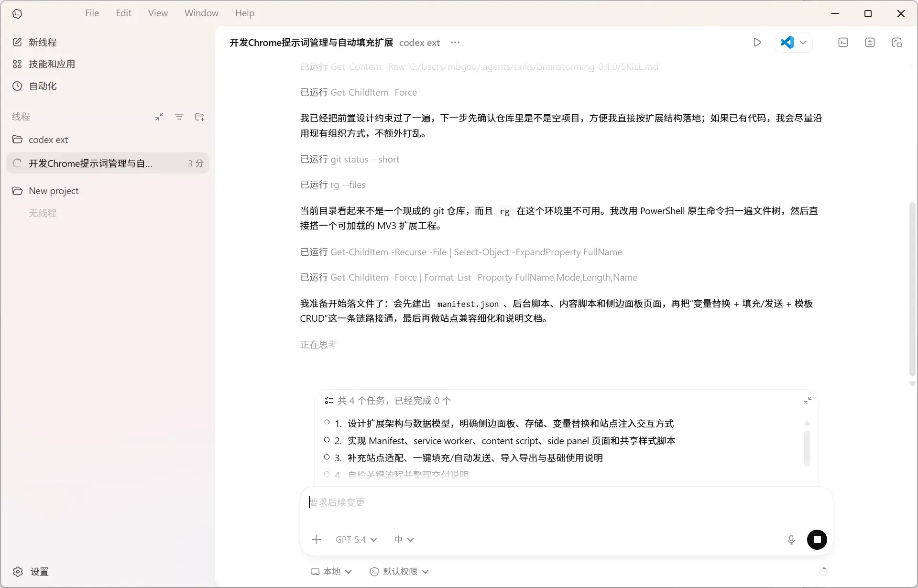The image size is (918, 588).
Task: Expand the 默认权限 permissions dropdown
Action: 399,572
